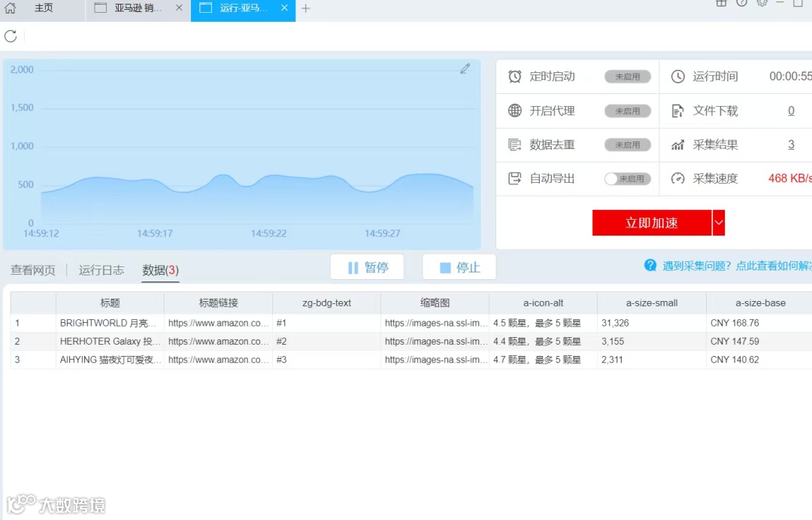Click the 数据去重 list icon
Image resolution: width=812 pixels, height=520 pixels.
pos(515,144)
